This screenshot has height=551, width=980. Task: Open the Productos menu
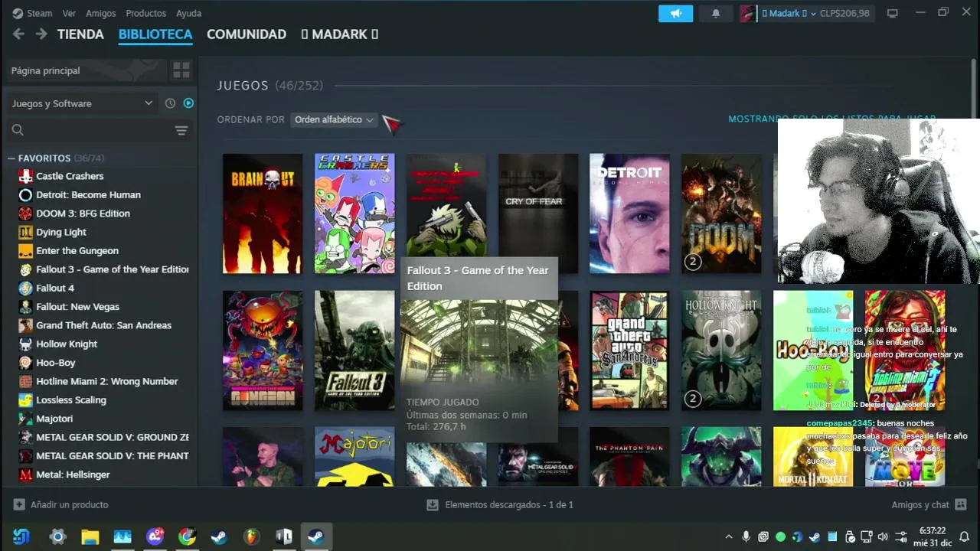click(145, 13)
